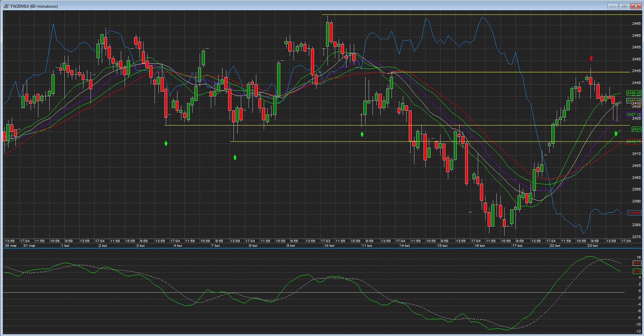Minimize the FW20M14 chart window

(x=613, y=6)
